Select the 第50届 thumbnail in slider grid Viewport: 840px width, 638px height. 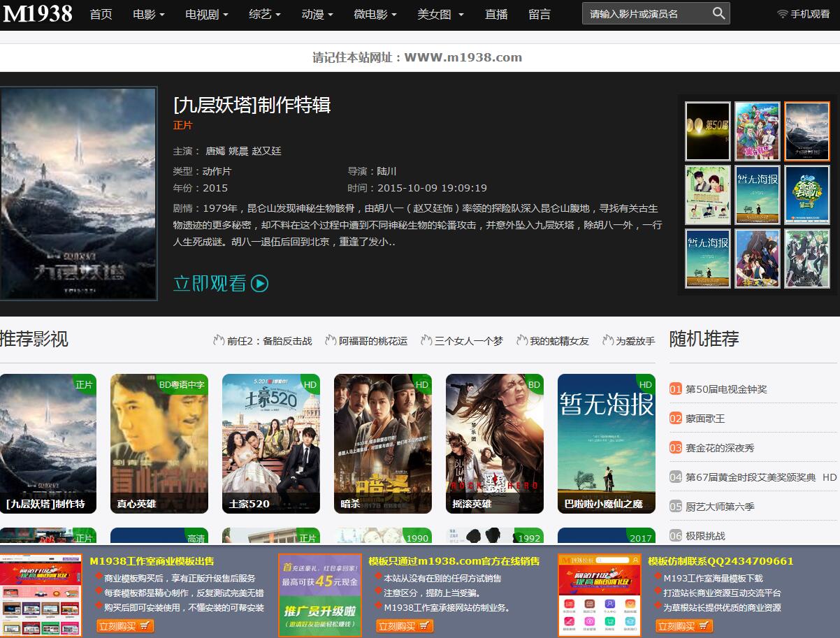[x=708, y=131]
